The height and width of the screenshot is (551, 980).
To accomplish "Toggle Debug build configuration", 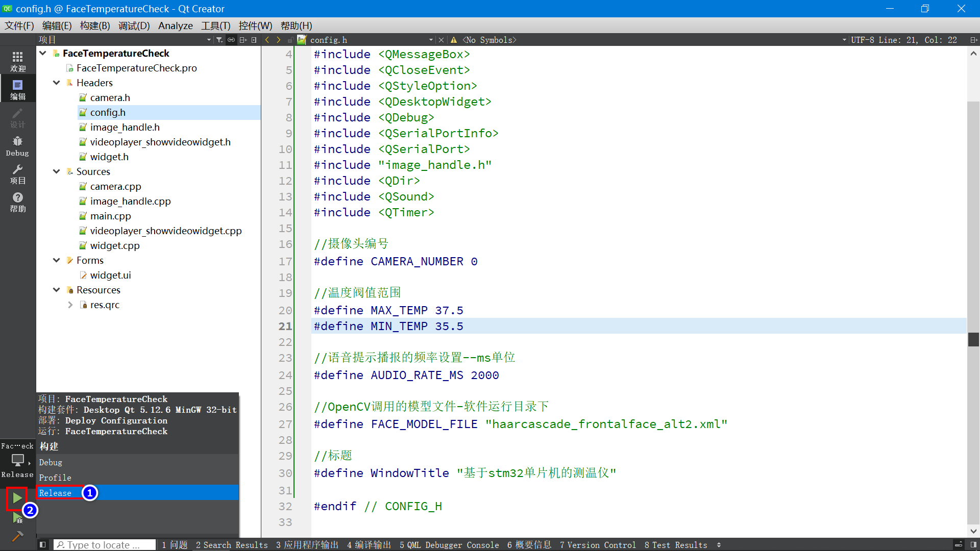I will click(51, 462).
